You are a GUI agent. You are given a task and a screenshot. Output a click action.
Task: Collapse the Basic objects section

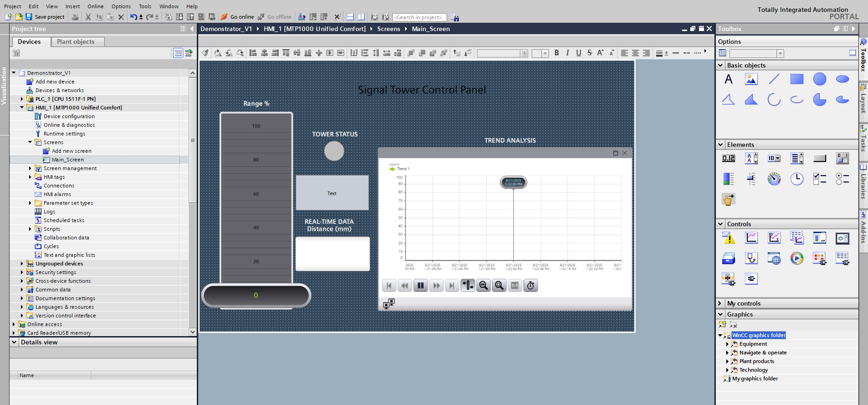[x=720, y=65]
